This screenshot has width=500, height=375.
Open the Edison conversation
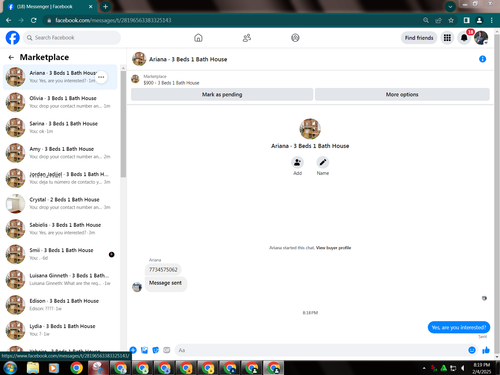60,305
